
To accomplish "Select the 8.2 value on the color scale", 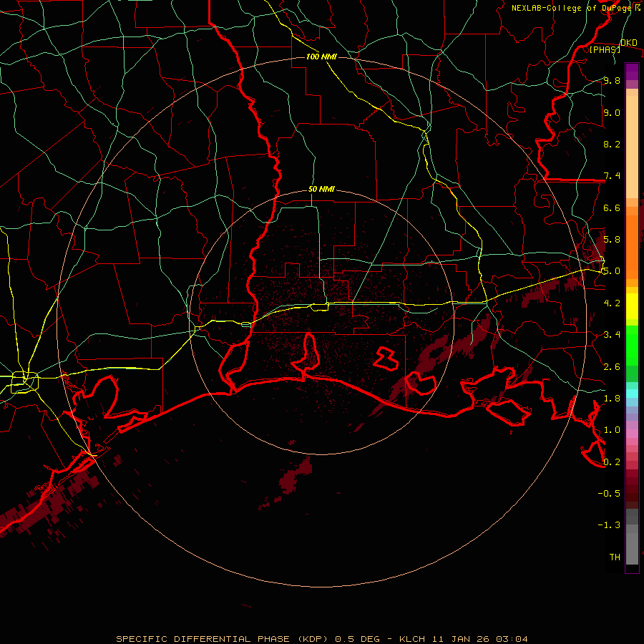I will coord(612,144).
